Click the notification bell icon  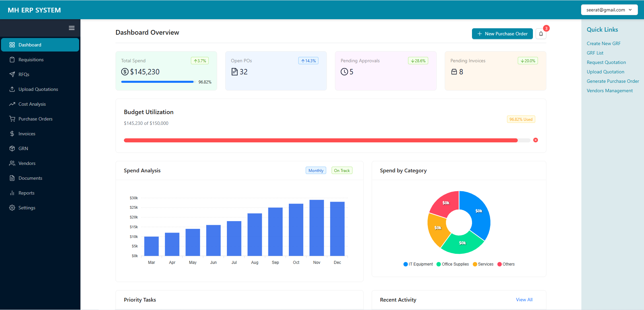pyautogui.click(x=541, y=34)
